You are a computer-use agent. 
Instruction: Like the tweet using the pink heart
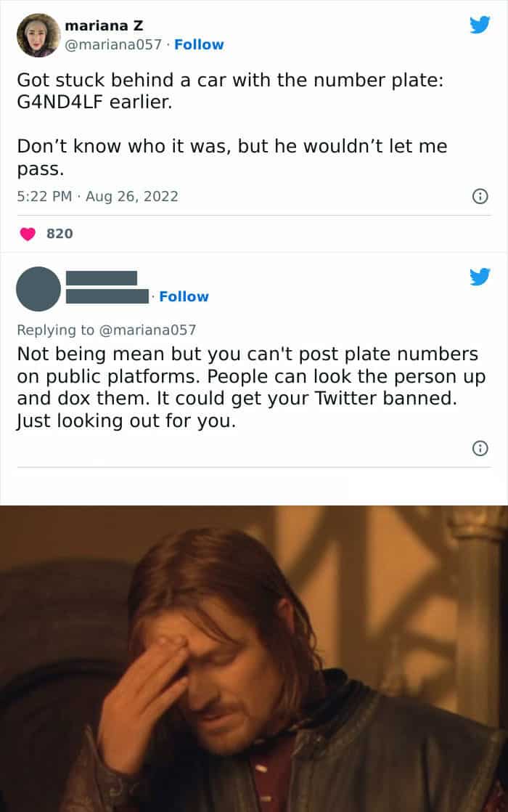(x=28, y=234)
